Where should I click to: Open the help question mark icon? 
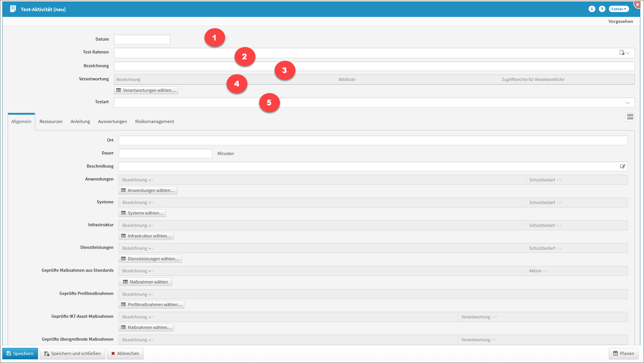[602, 9]
